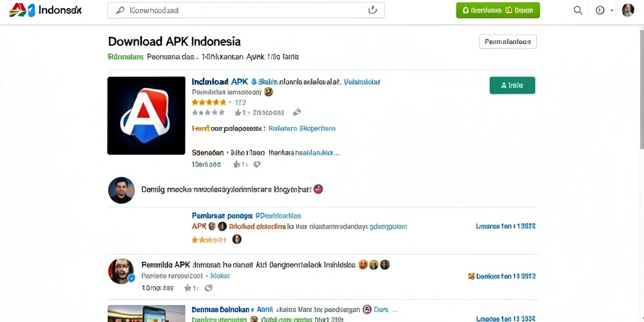Click the round grey icon after Bemmida star
The height and width of the screenshot is (322, 644).
pos(208,287)
